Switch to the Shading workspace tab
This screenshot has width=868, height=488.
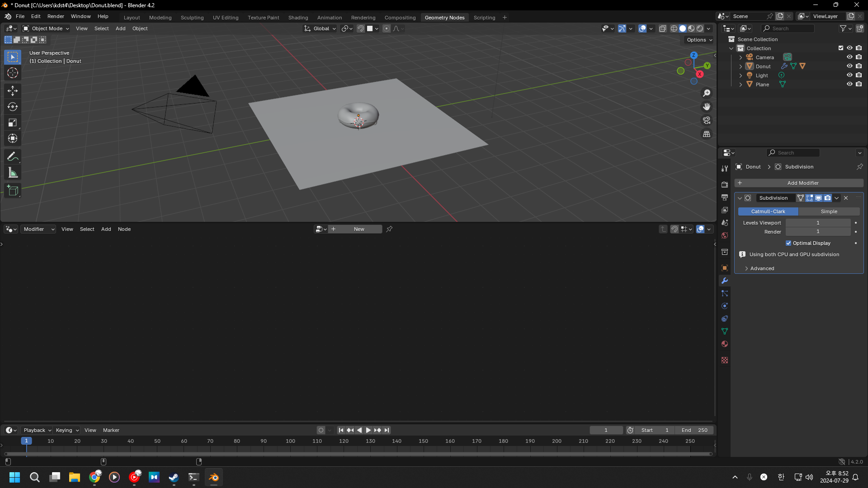tap(298, 18)
